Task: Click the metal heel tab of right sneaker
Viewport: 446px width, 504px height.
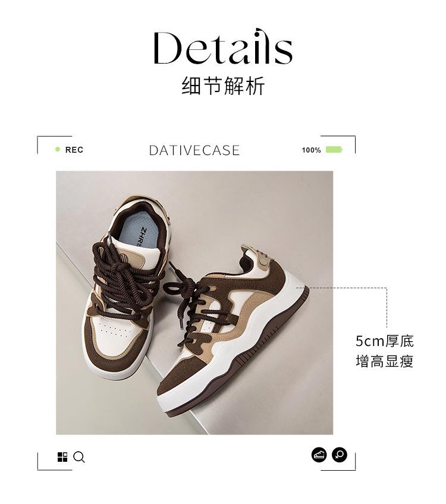Action: [x=263, y=259]
